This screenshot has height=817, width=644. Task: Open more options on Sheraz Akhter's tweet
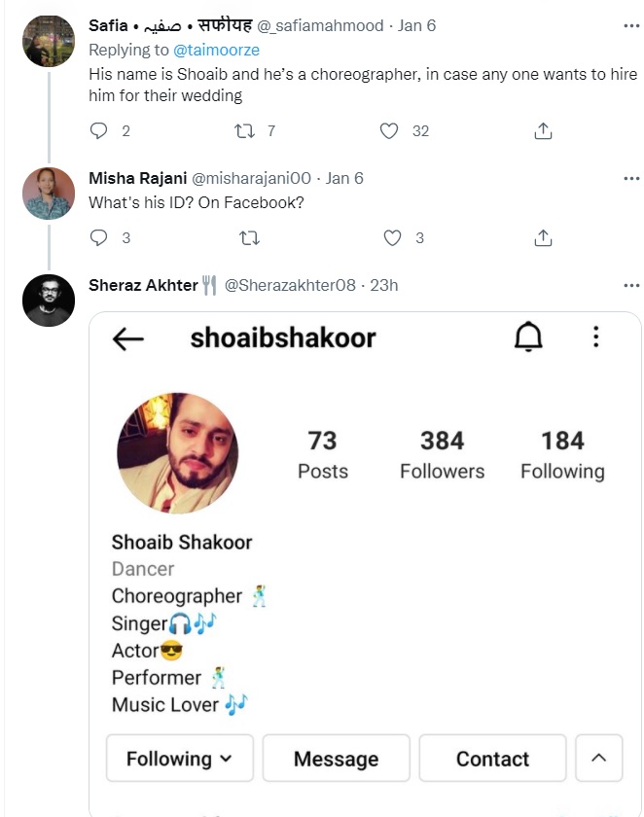(631, 285)
